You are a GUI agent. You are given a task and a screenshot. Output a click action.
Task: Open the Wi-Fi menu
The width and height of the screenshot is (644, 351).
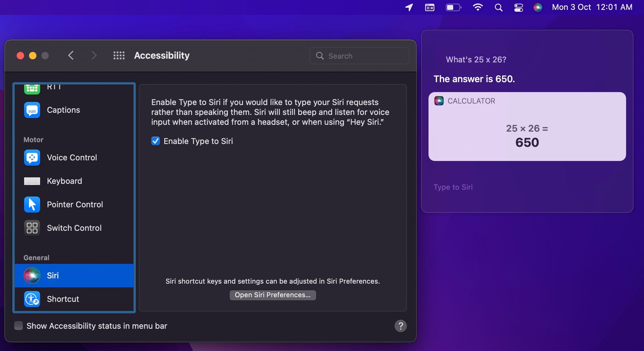pyautogui.click(x=478, y=7)
